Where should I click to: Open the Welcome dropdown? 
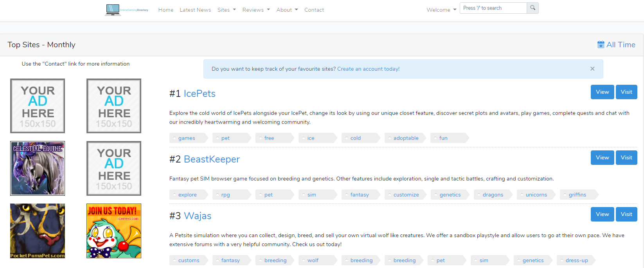441,10
